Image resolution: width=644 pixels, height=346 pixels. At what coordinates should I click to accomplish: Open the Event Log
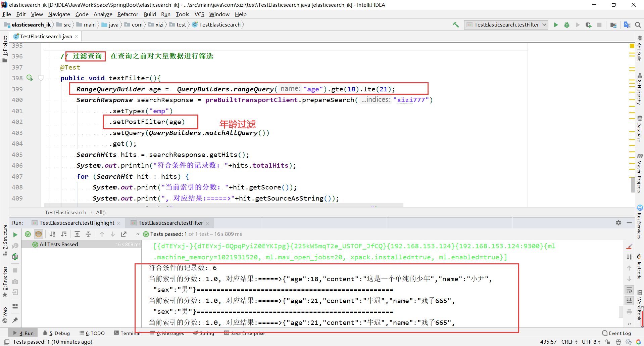pos(616,333)
